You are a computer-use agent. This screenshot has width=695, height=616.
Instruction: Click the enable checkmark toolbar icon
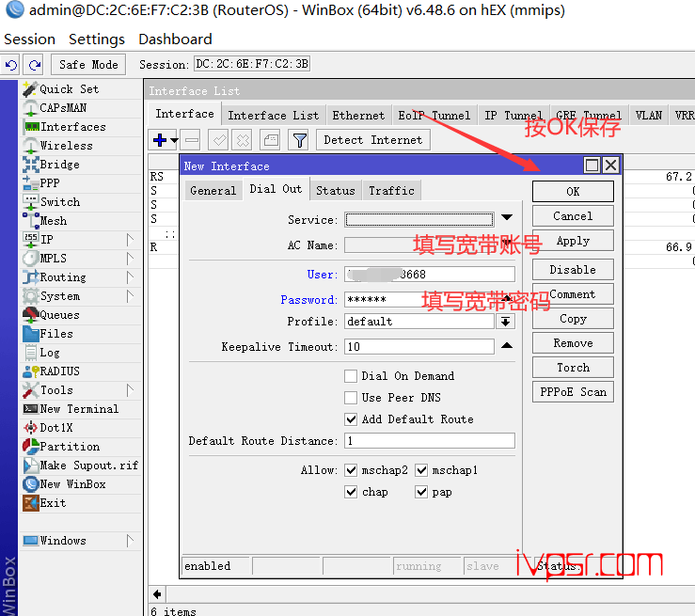point(219,140)
